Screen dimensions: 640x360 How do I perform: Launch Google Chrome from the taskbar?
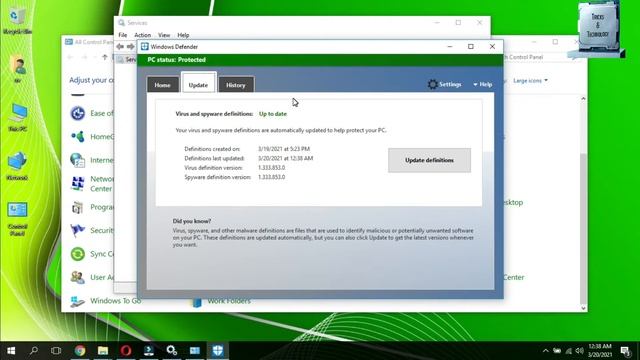pos(80,351)
